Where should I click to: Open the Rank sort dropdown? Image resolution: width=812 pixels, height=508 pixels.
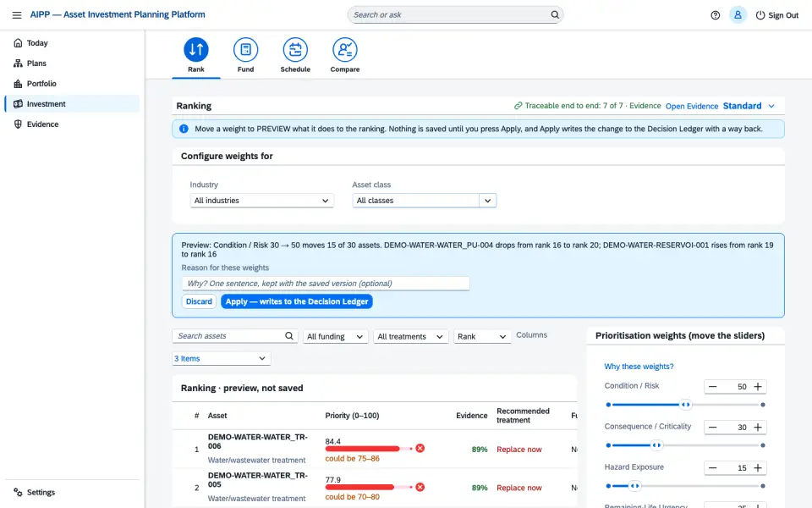tap(482, 336)
